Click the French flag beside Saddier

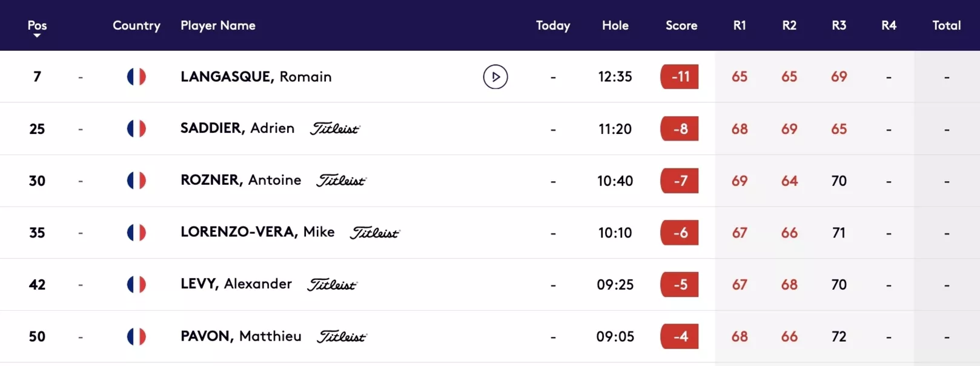click(x=136, y=128)
